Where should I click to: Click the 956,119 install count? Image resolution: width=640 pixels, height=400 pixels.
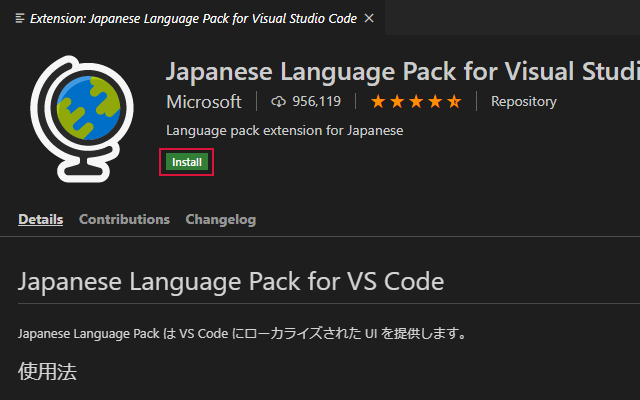[x=316, y=101]
